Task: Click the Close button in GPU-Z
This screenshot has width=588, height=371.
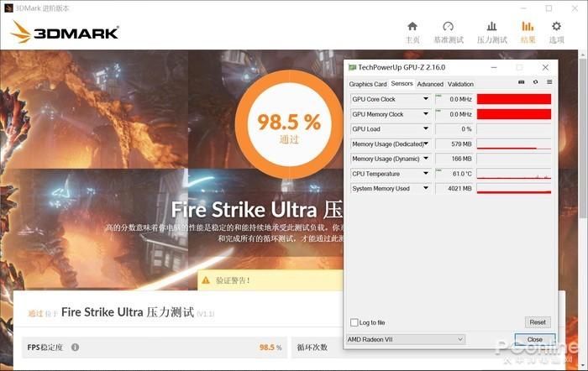Action: (535, 339)
